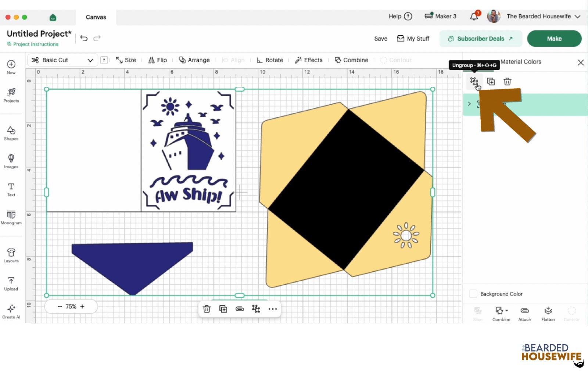Open the Shapes tool
588x374 pixels.
[11, 133]
